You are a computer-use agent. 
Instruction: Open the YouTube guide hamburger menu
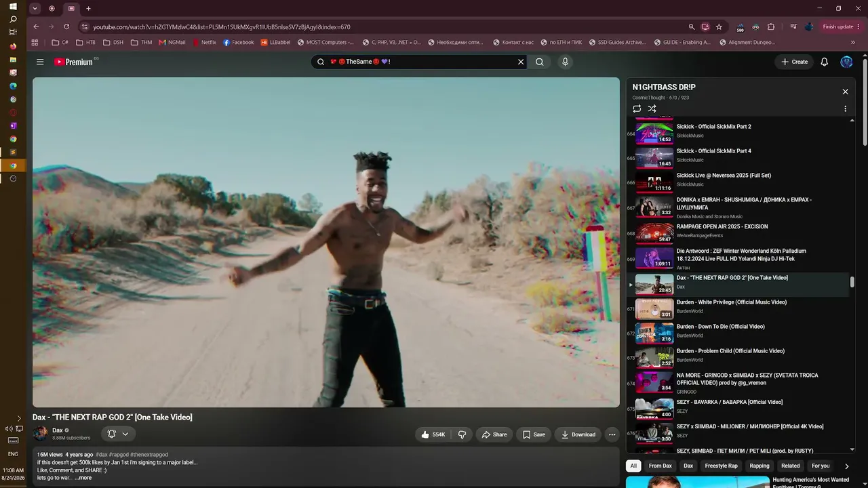tap(40, 62)
